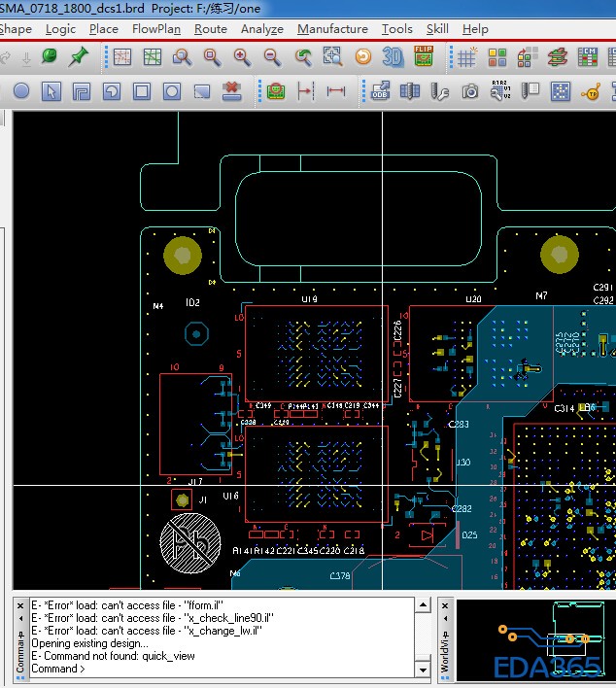Select the Zoom Out magnifier icon
This screenshot has height=688, width=616.
click(x=272, y=57)
